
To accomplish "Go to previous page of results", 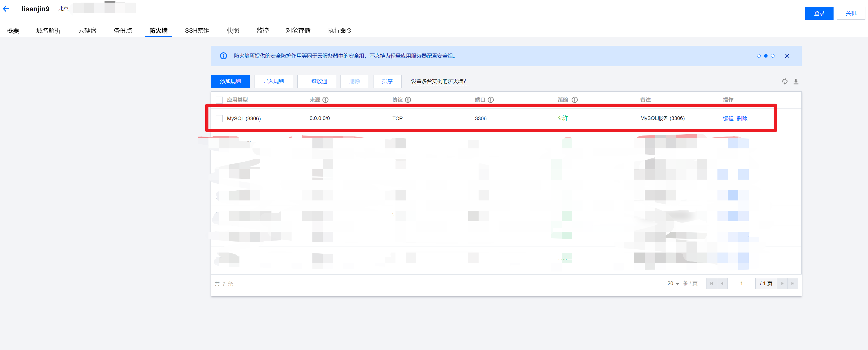I will [x=722, y=283].
